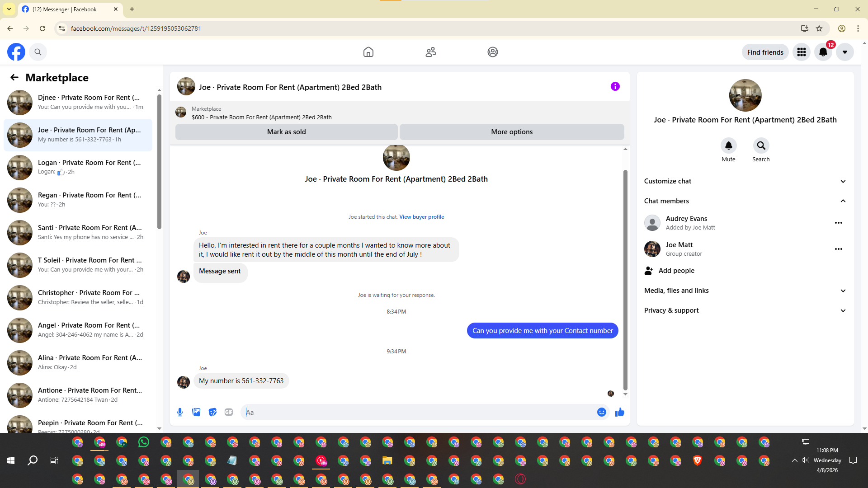This screenshot has width=868, height=488.
Task: Open the GIF picker
Action: pos(229,412)
